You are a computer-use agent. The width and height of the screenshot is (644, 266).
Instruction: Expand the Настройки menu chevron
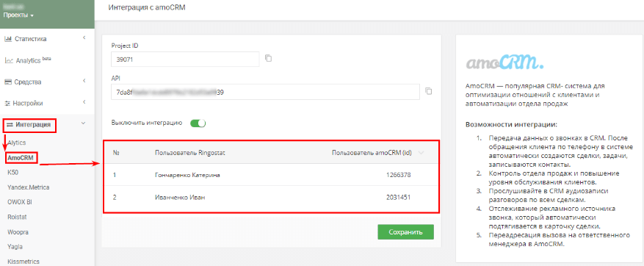[x=84, y=102]
